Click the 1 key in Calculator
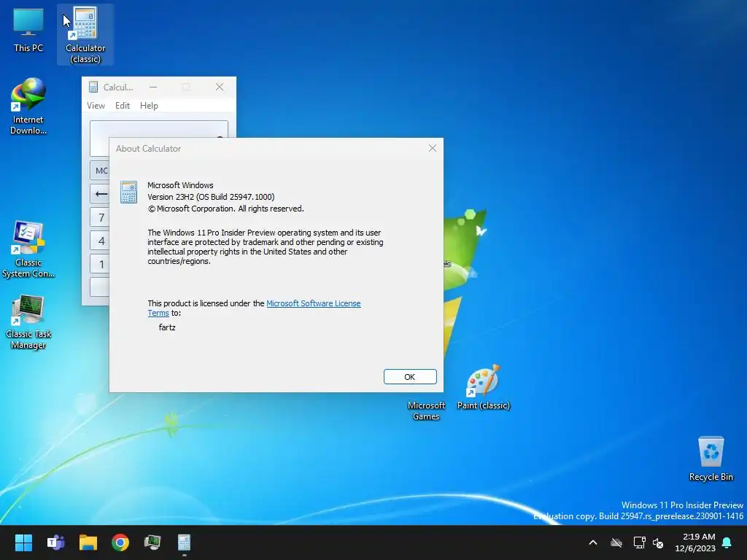The width and height of the screenshot is (747, 560). click(100, 264)
